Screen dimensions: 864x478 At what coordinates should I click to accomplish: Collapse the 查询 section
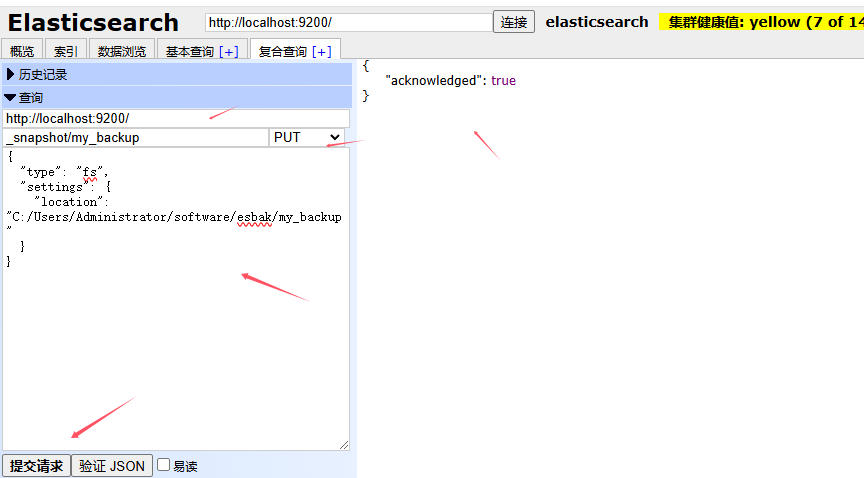[11, 98]
